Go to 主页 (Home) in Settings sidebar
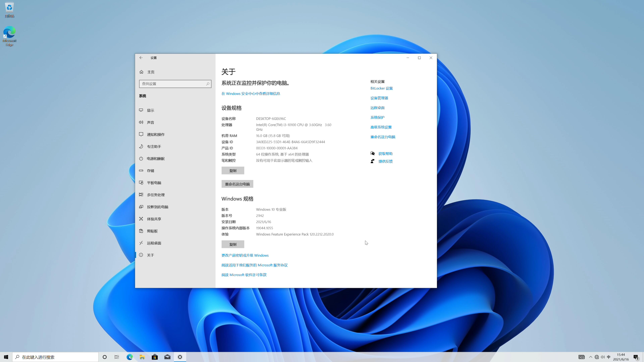644x362 pixels. click(150, 72)
